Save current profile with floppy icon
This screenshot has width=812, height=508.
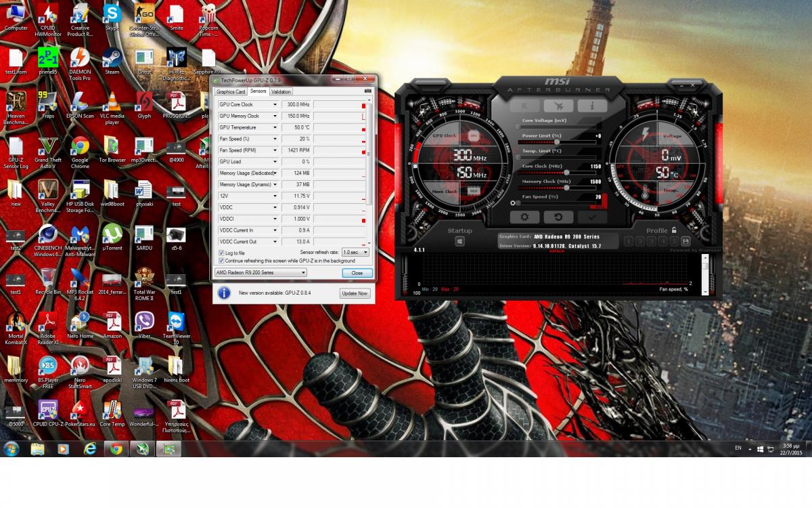click(685, 241)
